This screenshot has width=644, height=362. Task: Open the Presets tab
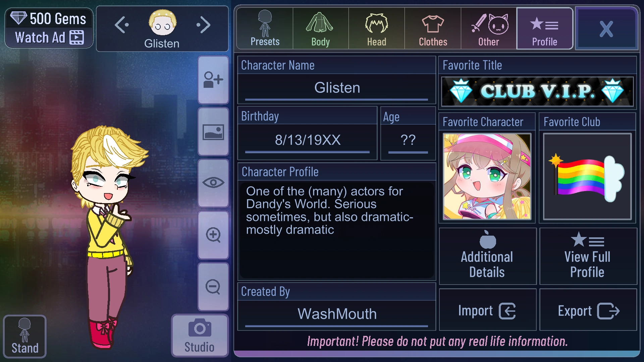click(265, 28)
